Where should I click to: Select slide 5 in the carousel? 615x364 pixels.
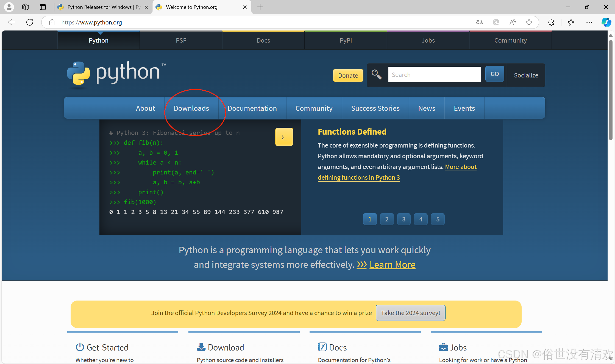438,219
